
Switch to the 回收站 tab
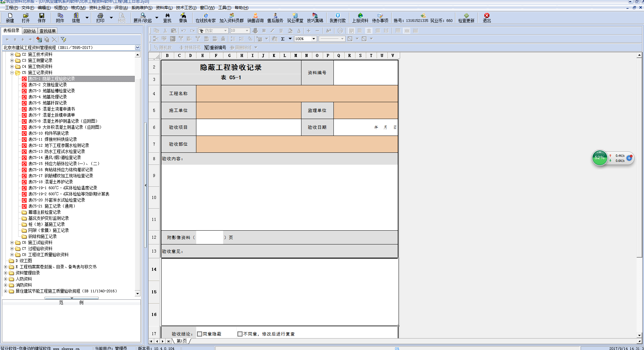click(x=30, y=31)
